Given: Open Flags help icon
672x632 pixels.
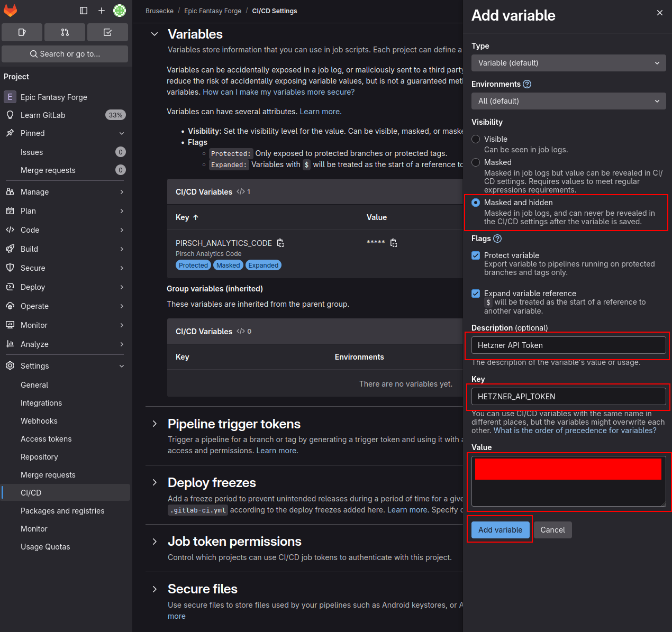Looking at the screenshot, I should 497,239.
